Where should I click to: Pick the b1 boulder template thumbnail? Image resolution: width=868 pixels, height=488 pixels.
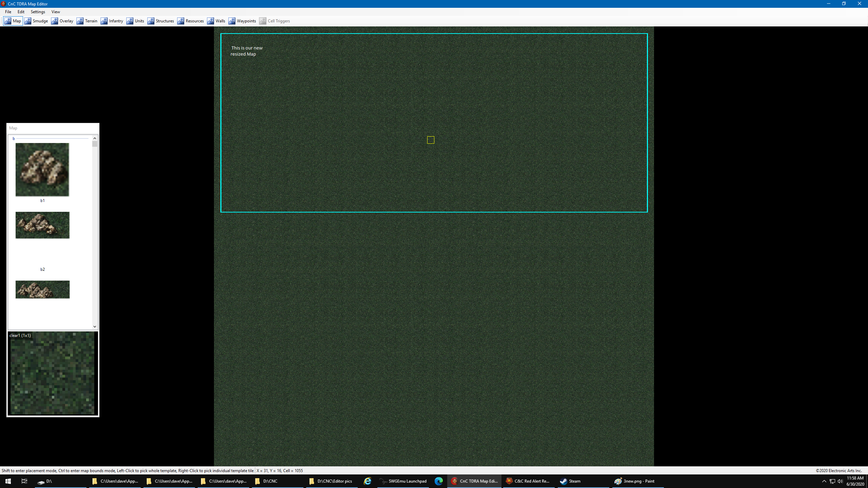(42, 169)
